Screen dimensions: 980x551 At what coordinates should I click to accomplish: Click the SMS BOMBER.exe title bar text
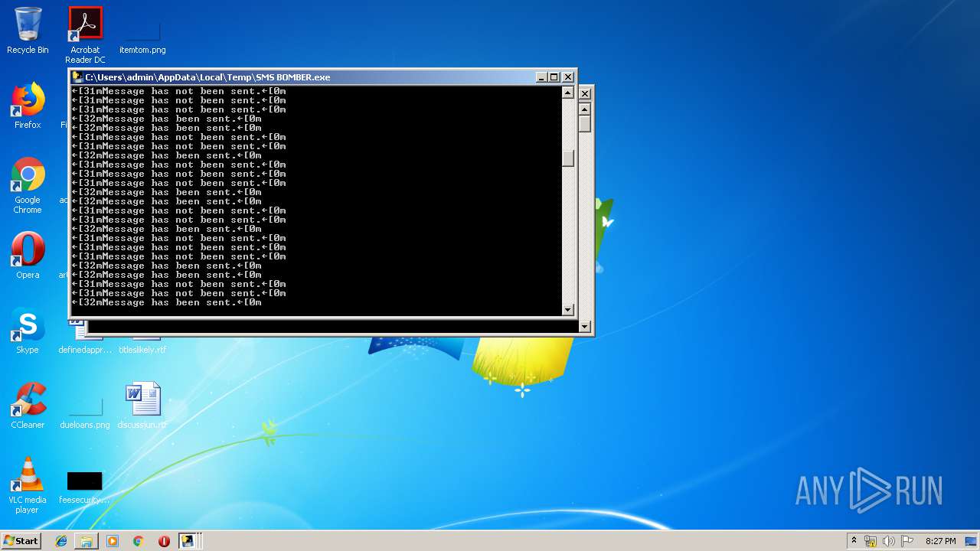pos(207,77)
